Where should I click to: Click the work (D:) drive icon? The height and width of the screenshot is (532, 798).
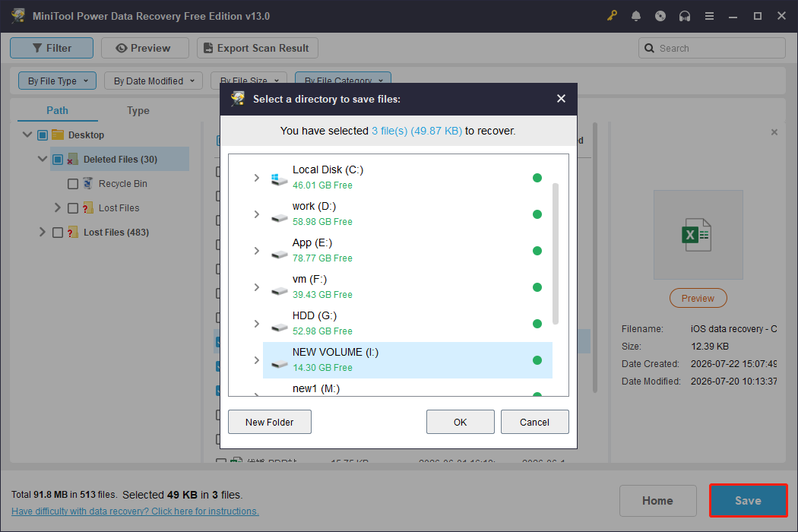(279, 218)
